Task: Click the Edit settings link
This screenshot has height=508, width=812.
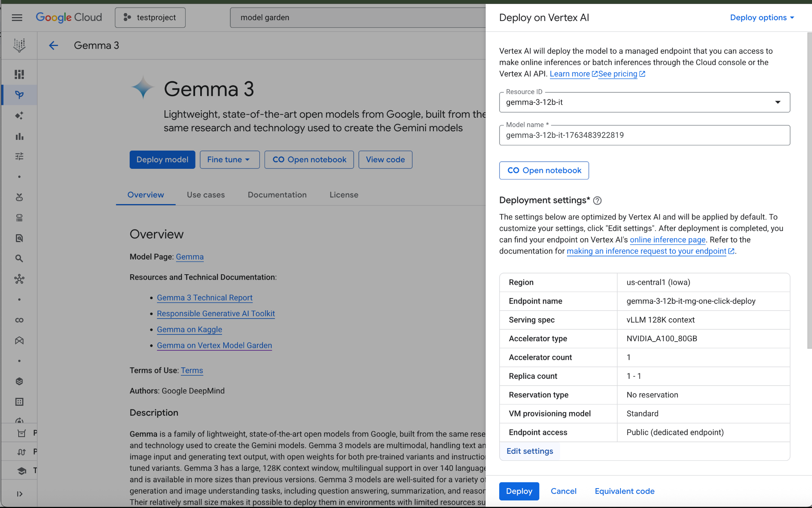Action: click(530, 451)
